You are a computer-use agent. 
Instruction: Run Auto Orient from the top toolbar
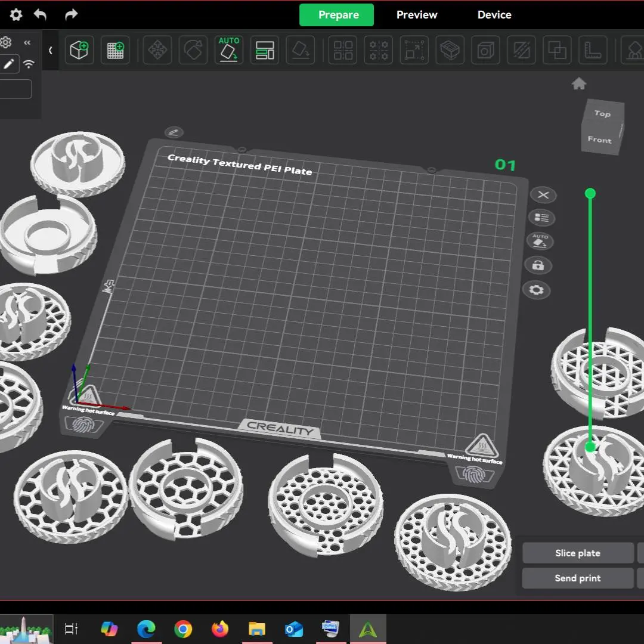click(229, 50)
